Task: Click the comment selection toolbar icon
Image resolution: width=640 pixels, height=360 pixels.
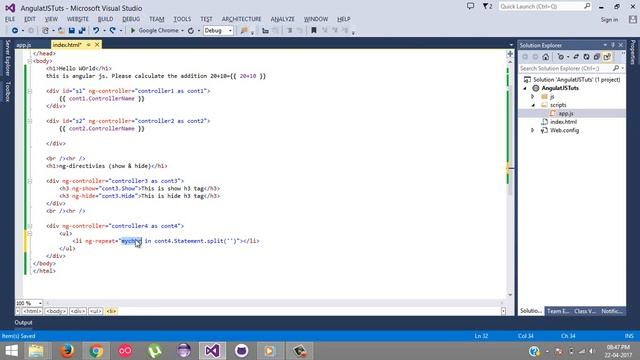Action: [x=289, y=31]
